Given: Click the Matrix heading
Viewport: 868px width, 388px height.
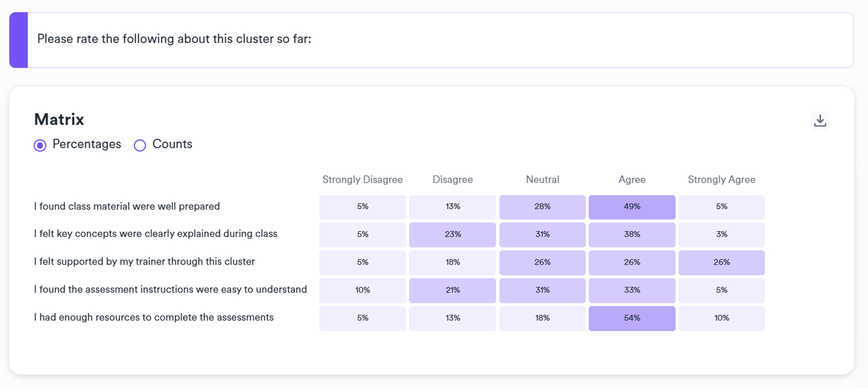Looking at the screenshot, I should coord(59,119).
